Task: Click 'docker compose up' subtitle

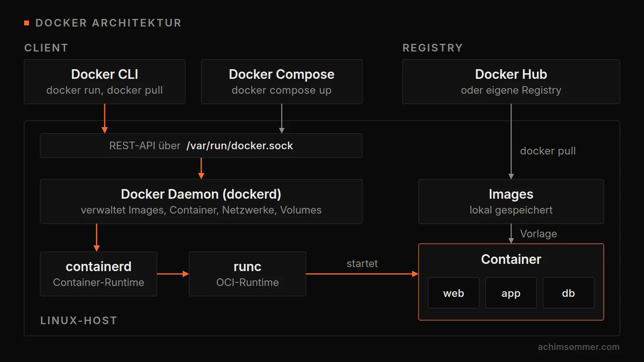Action: pyautogui.click(x=282, y=90)
